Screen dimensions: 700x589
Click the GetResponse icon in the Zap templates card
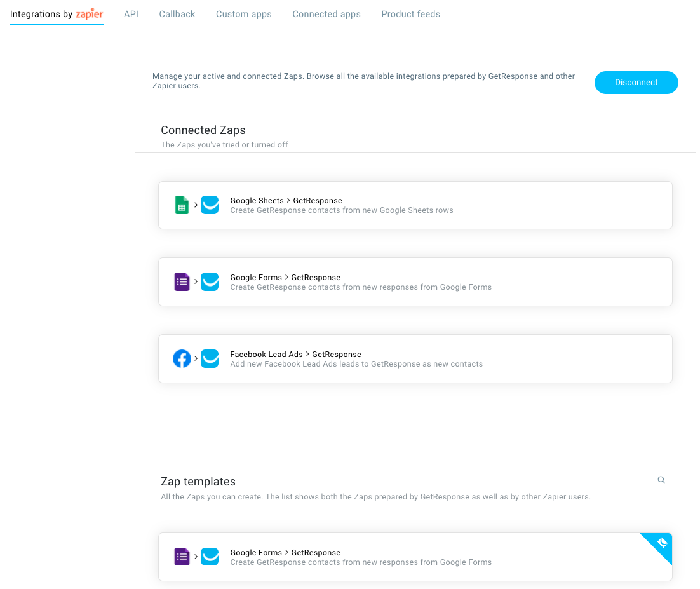pos(210,557)
